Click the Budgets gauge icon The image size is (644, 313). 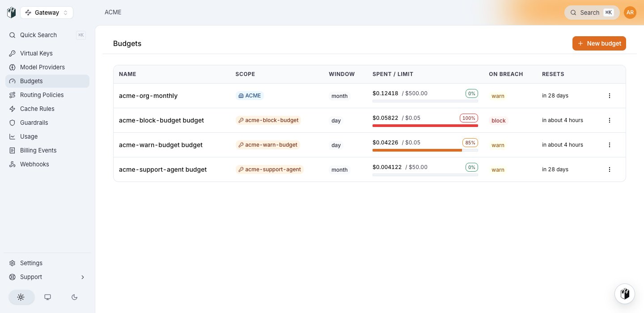tap(13, 81)
